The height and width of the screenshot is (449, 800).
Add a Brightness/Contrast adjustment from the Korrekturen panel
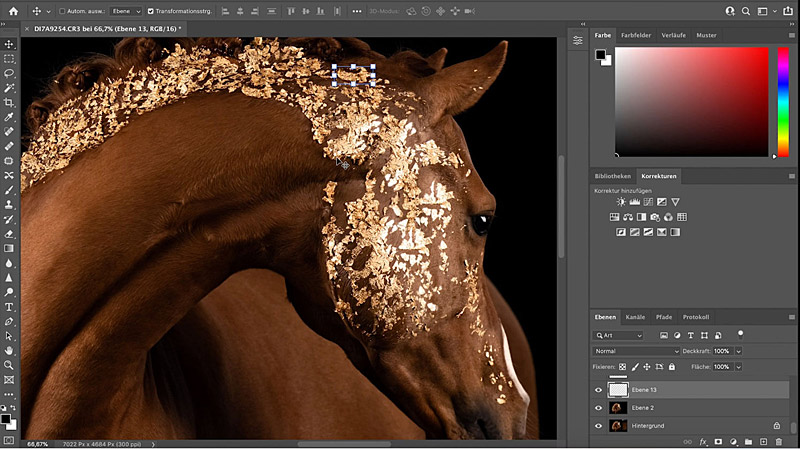(x=620, y=202)
